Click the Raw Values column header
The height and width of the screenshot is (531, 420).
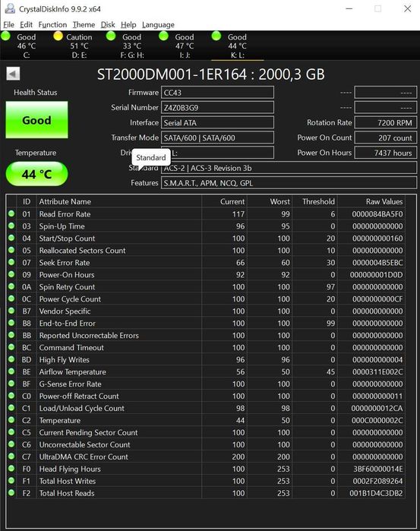371,201
